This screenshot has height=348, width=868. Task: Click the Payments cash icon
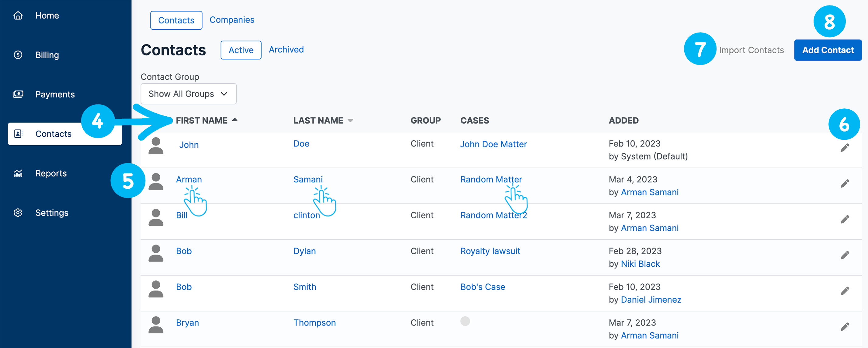[18, 94]
